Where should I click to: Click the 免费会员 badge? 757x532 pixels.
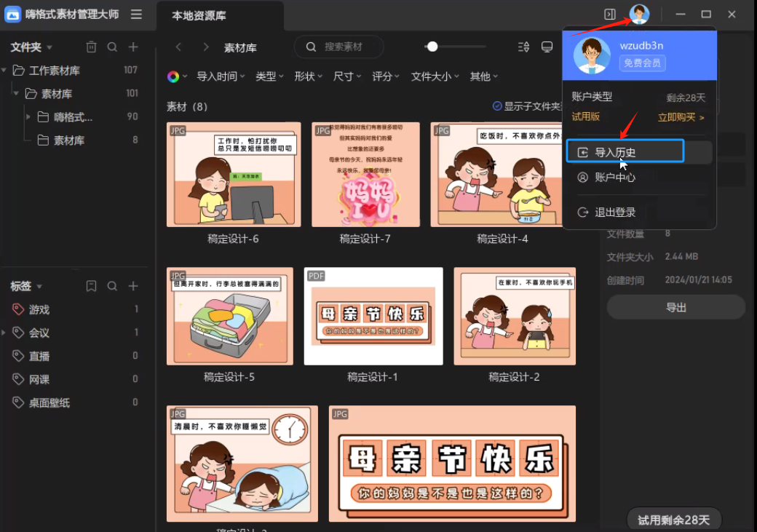pos(642,63)
